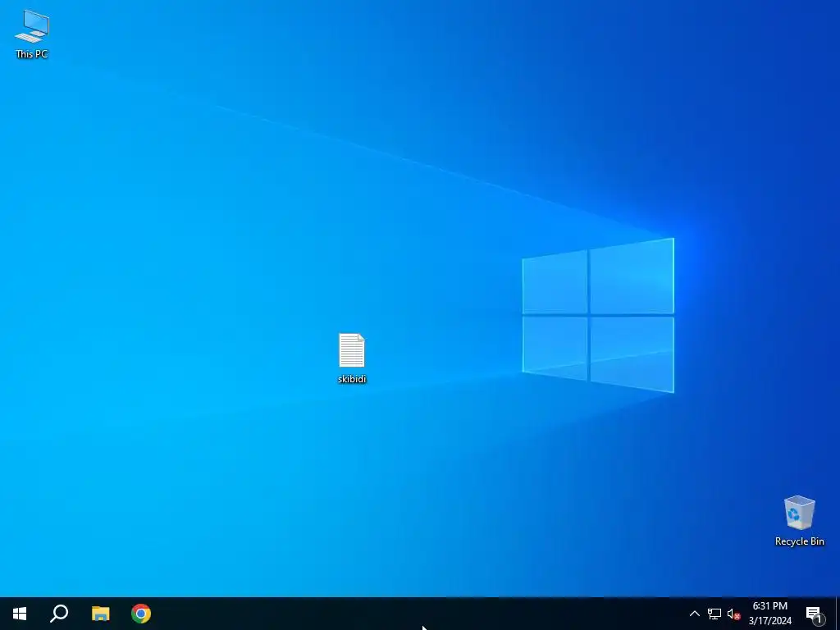Click the skibidi file name label
The image size is (840, 630).
click(352, 379)
